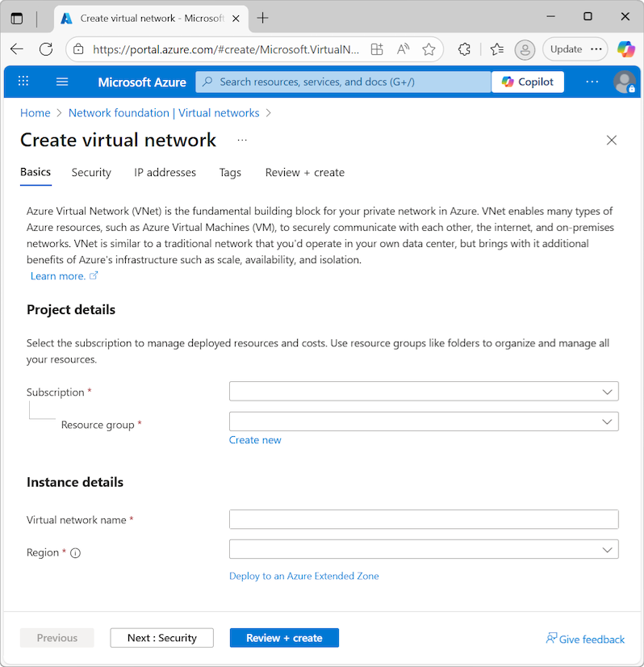Screen dimensions: 644x667
Task: Click the Virtual network name field
Action: pyautogui.click(x=424, y=519)
